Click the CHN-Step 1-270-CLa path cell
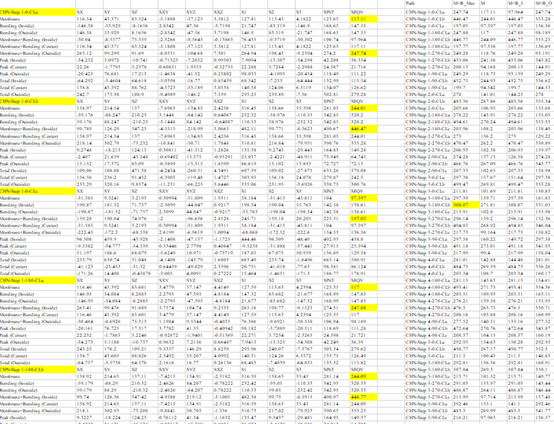 tap(428, 53)
